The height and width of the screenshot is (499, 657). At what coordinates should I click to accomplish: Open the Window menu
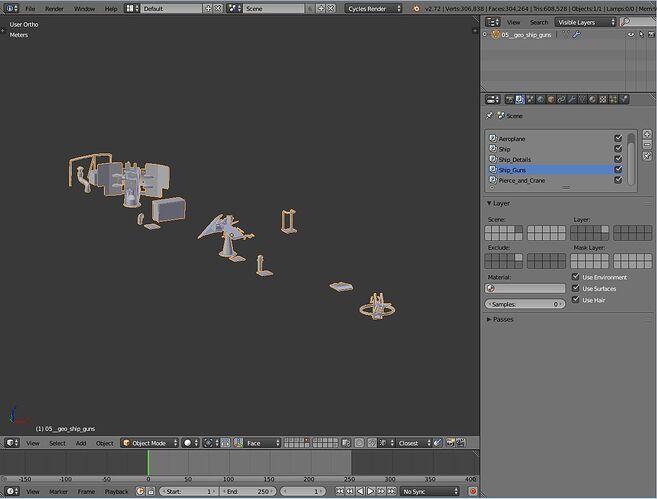tap(84, 8)
